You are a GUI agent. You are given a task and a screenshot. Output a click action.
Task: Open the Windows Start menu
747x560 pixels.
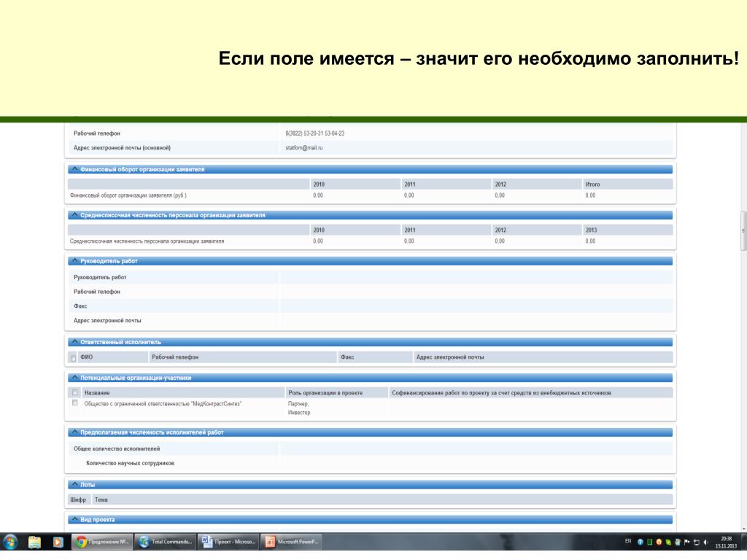click(10, 542)
